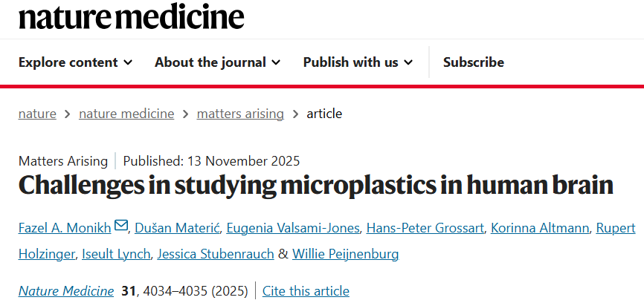
Task: Open the Subscribe menu item
Action: (473, 62)
